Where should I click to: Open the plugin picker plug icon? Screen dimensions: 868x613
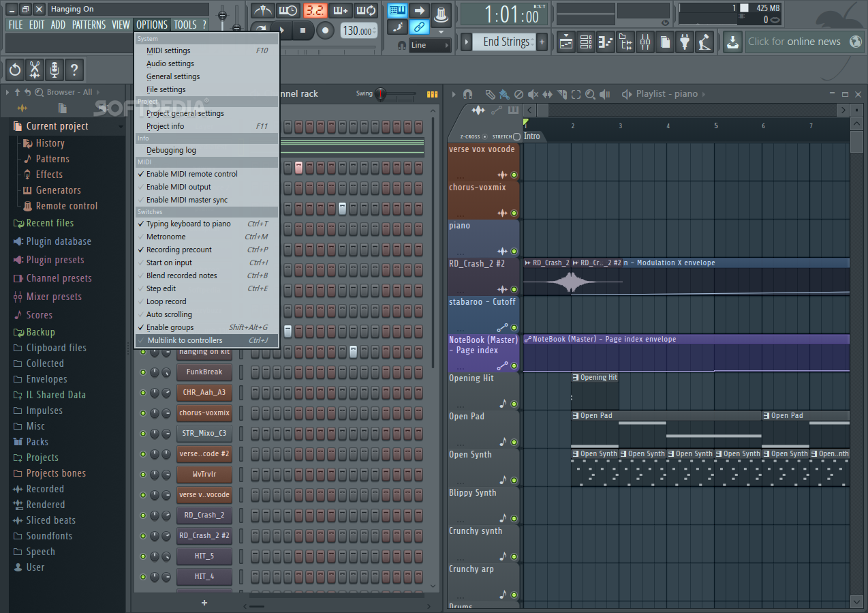685,42
